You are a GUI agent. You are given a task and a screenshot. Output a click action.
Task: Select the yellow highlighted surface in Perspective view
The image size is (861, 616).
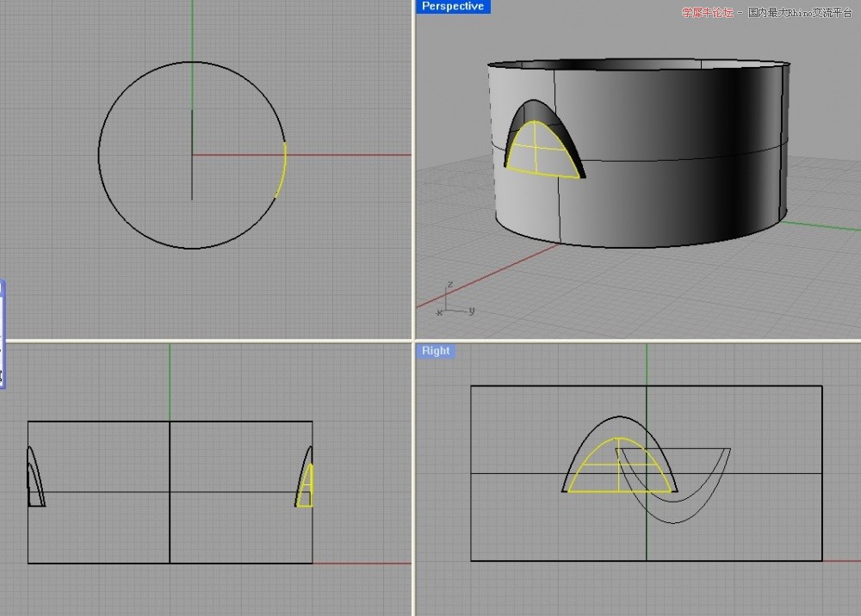[x=541, y=150]
